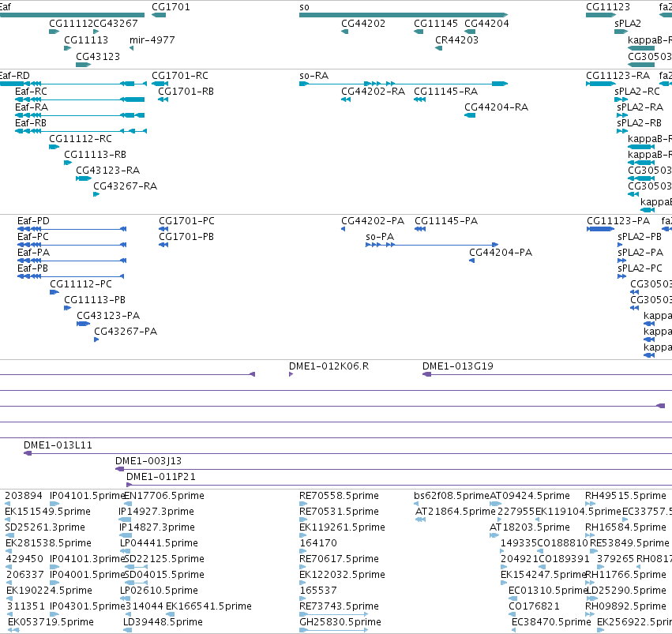Viewport: 672px width, 634px height.
Task: Open the CG43267-PA protein label
Action: coord(125,332)
